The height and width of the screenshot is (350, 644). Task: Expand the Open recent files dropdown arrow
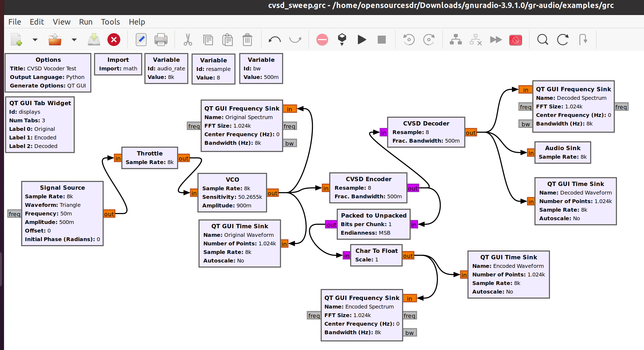pyautogui.click(x=74, y=40)
